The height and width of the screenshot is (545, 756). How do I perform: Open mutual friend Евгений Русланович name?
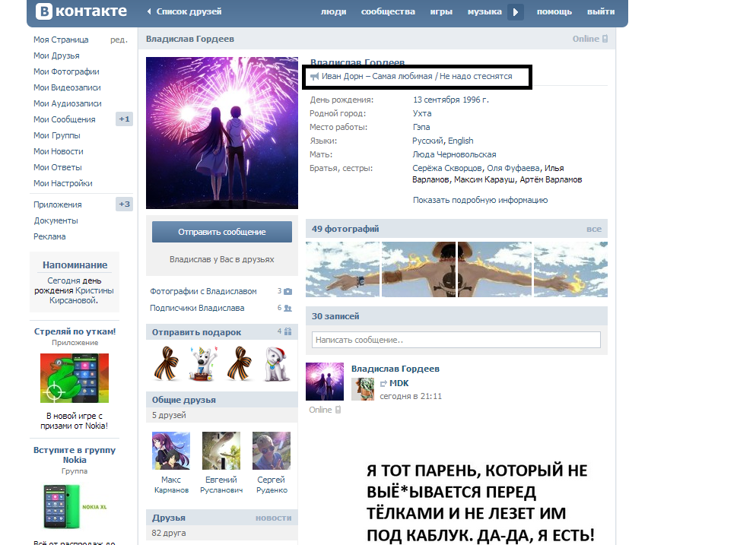pyautogui.click(x=221, y=485)
